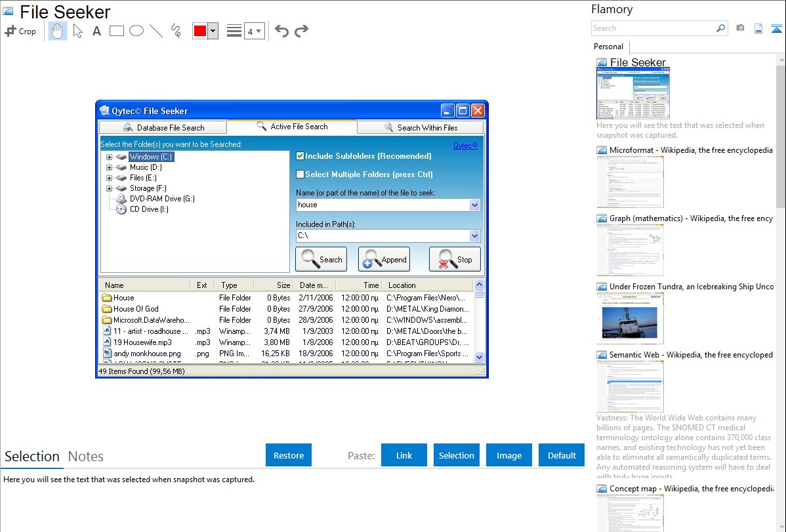Viewport: 786px width, 532px height.
Task: Switch to the Search Within Files tab
Action: [x=421, y=127]
